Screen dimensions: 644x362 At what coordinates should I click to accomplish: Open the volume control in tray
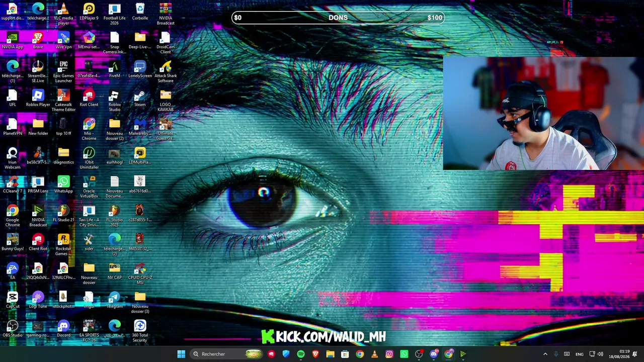(600, 354)
